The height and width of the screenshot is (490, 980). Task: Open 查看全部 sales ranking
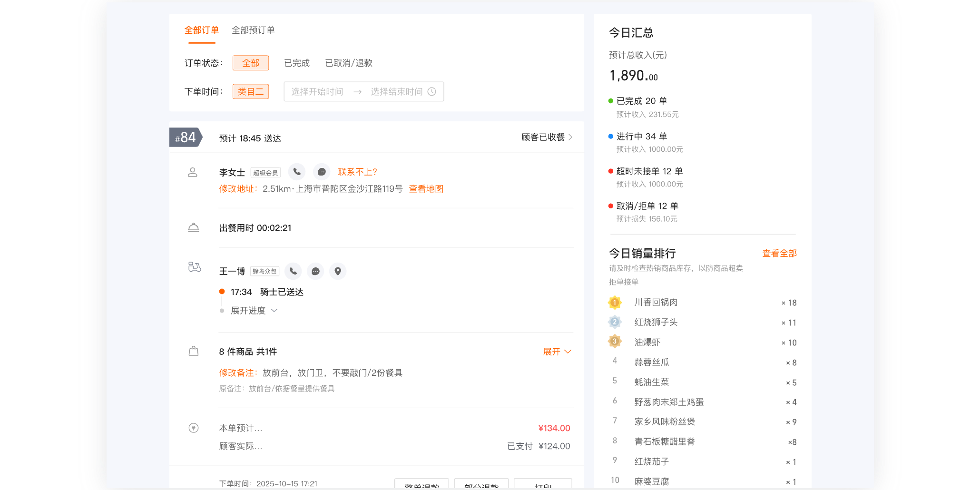pos(779,253)
